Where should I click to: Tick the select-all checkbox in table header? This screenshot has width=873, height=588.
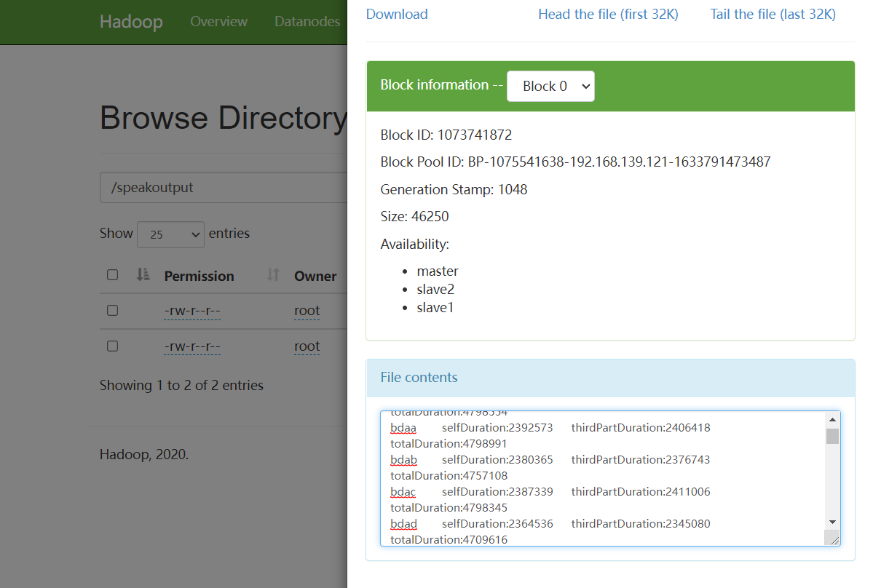[112, 275]
